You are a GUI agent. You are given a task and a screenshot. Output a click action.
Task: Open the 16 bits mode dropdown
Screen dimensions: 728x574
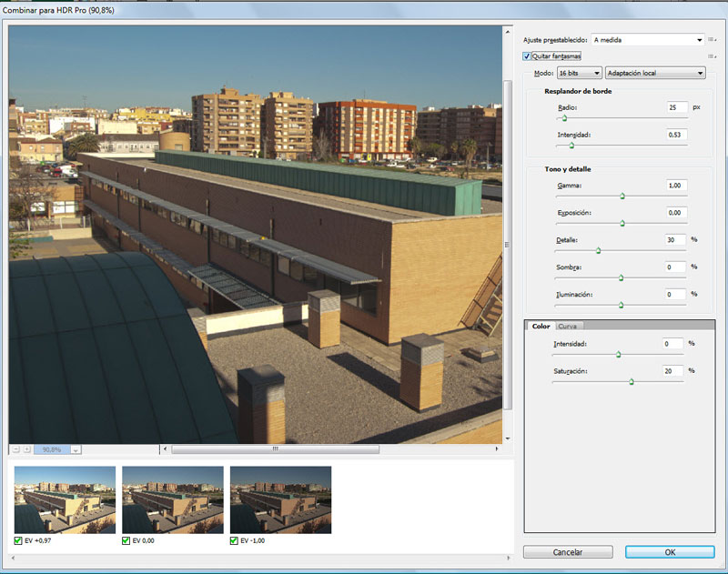[579, 73]
